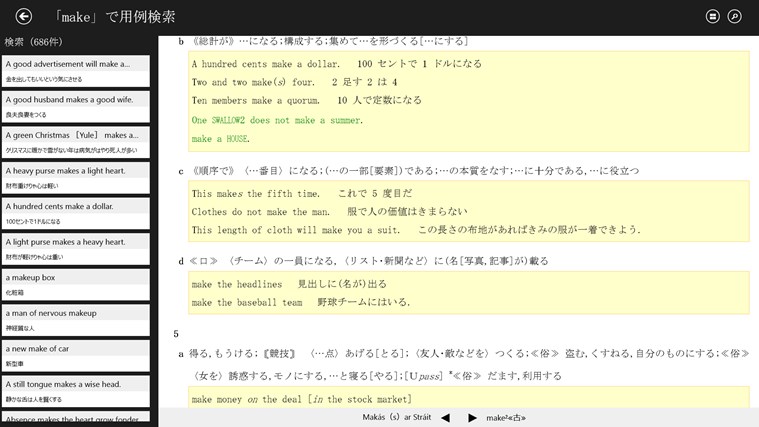The height and width of the screenshot is (427, 759).
Task: Click the back arrow button
Action: pyautogui.click(x=24, y=16)
